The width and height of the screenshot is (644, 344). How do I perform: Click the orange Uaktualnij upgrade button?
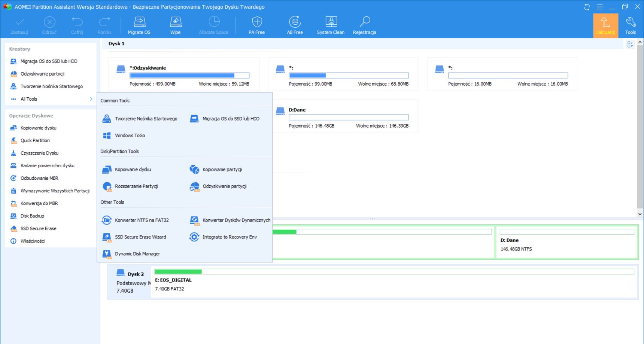pyautogui.click(x=605, y=25)
